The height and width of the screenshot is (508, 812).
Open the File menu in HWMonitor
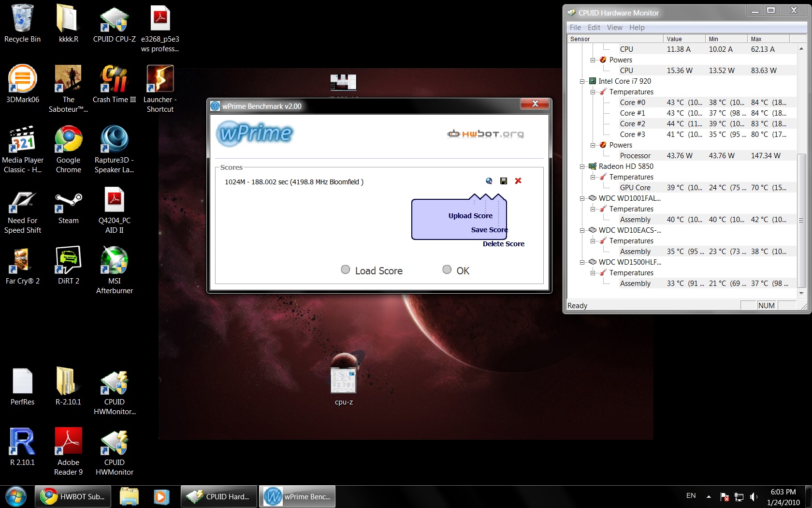coord(575,28)
